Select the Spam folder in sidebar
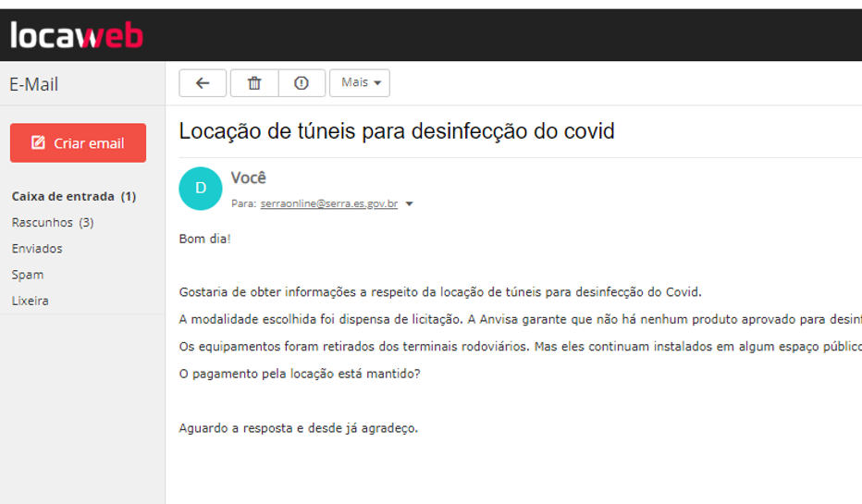 28,275
